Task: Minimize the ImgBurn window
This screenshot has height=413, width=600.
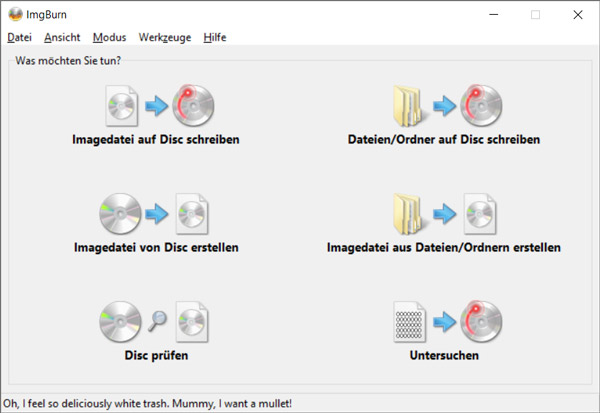Action: (494, 15)
